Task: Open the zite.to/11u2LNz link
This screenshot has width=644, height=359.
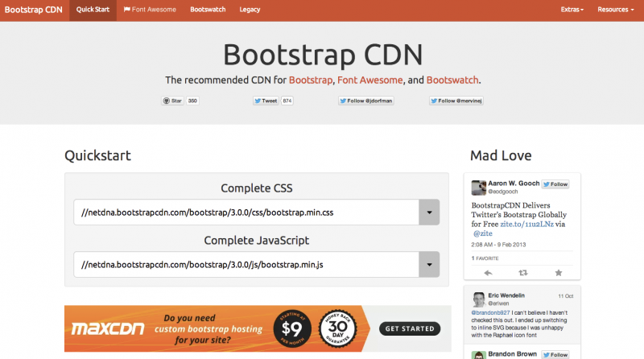Action: tap(527, 225)
